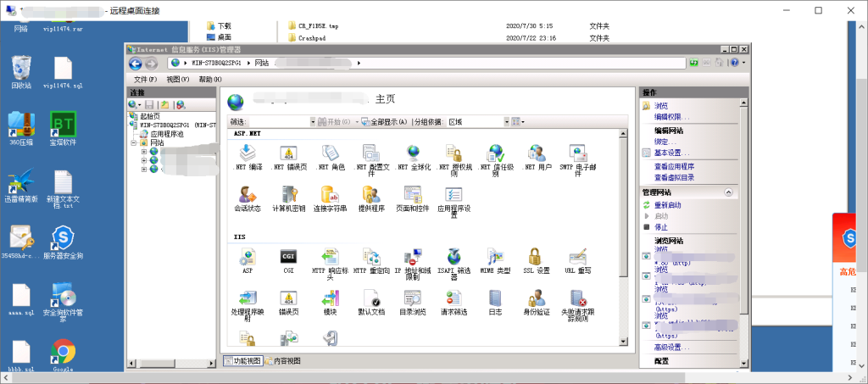This screenshot has width=868, height=384.
Task: Open the MIME 类型 feature
Action: pos(495,261)
